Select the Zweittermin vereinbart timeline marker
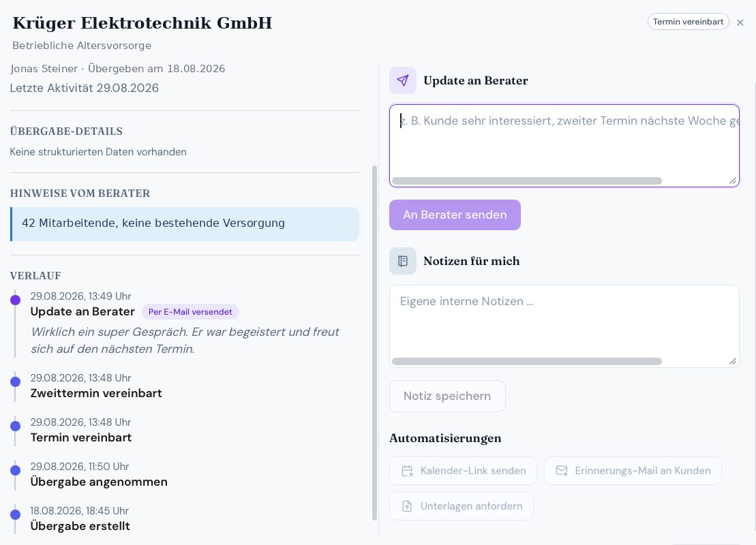Image resolution: width=756 pixels, height=545 pixels. [x=16, y=382]
